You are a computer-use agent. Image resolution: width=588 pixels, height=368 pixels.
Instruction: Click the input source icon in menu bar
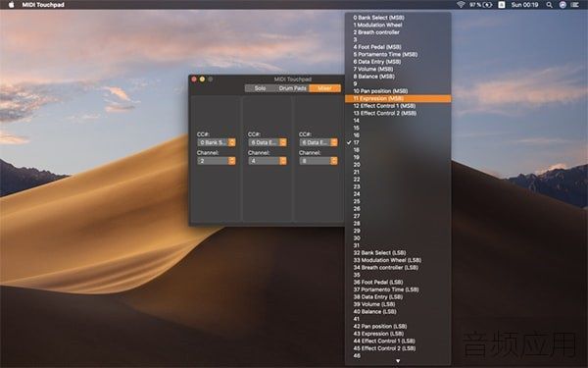click(x=502, y=5)
